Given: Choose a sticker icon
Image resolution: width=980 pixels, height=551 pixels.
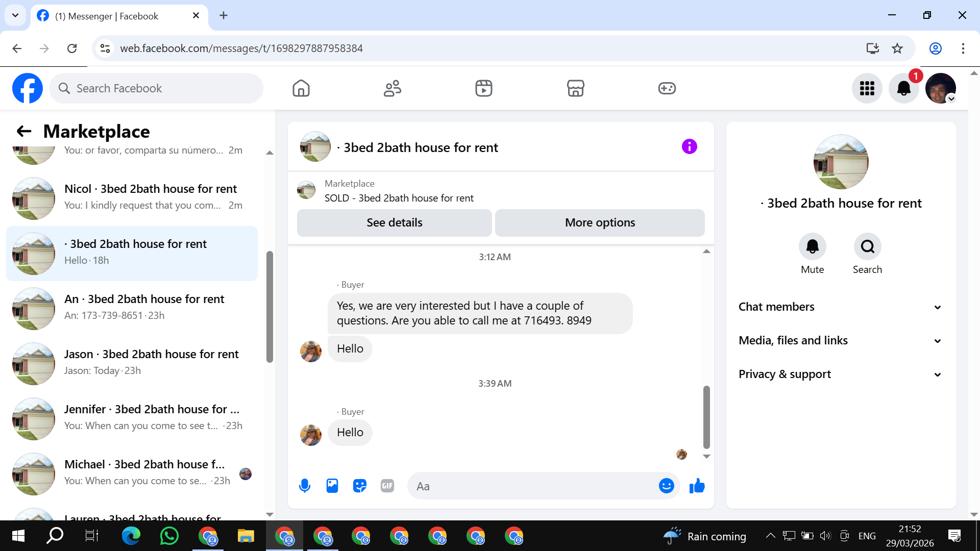Looking at the screenshot, I should coord(360,486).
